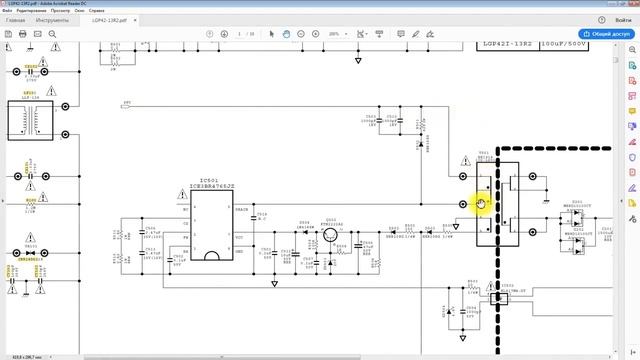Click the LGP42I-13R2 title block text
Screen dimensions: 640x360
(x=507, y=43)
